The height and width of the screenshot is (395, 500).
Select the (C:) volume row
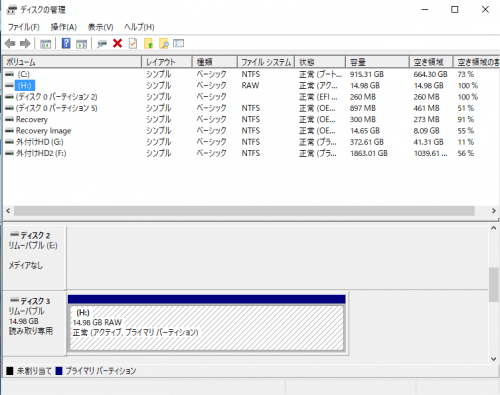point(251,74)
